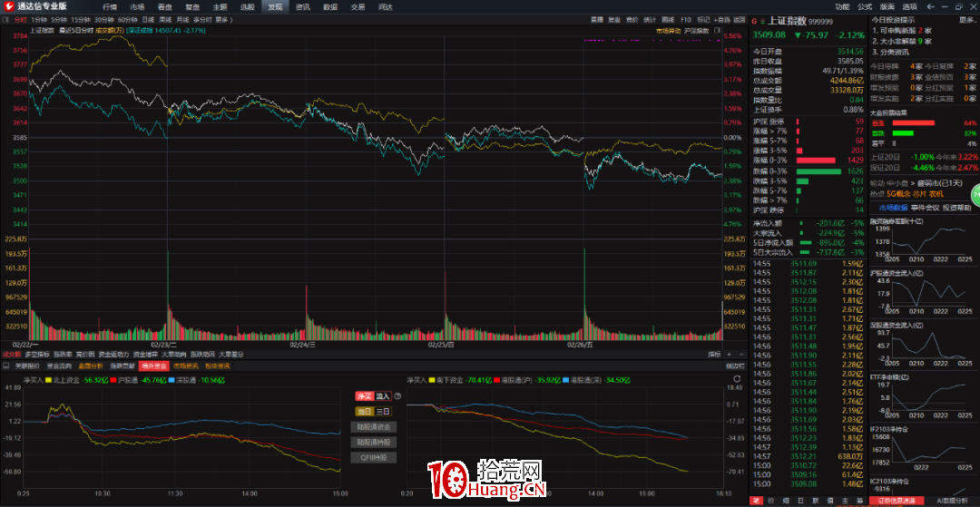Open the 资金流向 tab
The width and height of the screenshot is (980, 507).
[59, 366]
